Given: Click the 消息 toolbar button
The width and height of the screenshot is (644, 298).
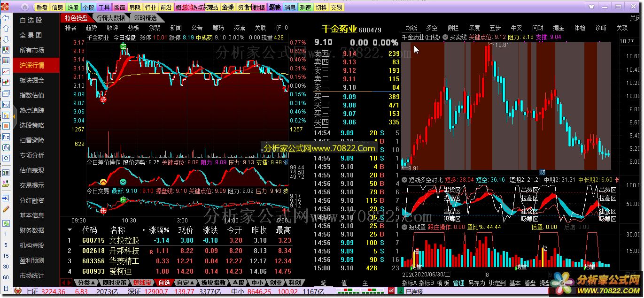Looking at the screenshot, I should (x=290, y=8).
